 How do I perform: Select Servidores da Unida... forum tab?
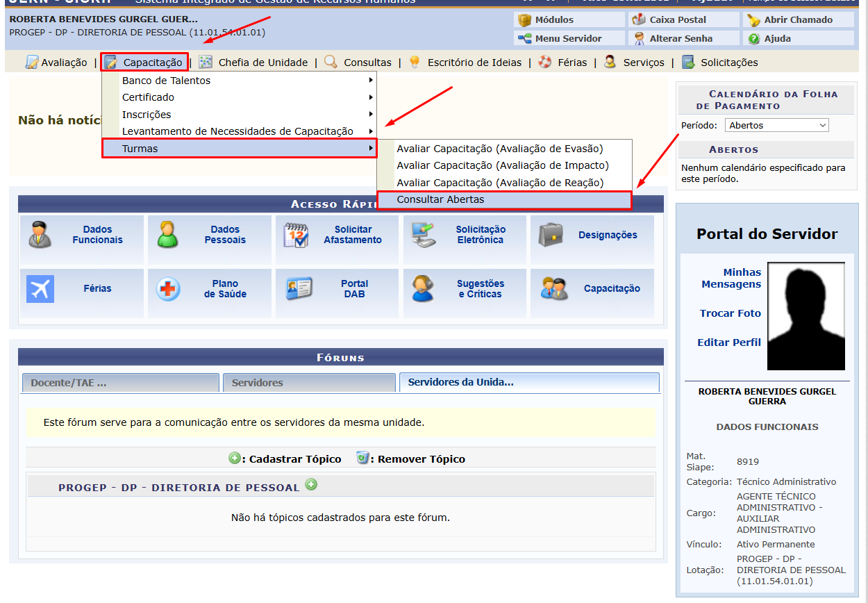[x=529, y=383]
